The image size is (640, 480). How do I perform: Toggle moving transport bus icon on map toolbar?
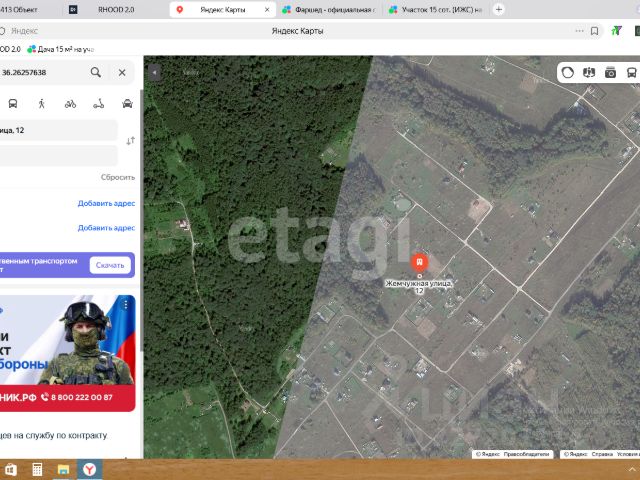tap(631, 73)
